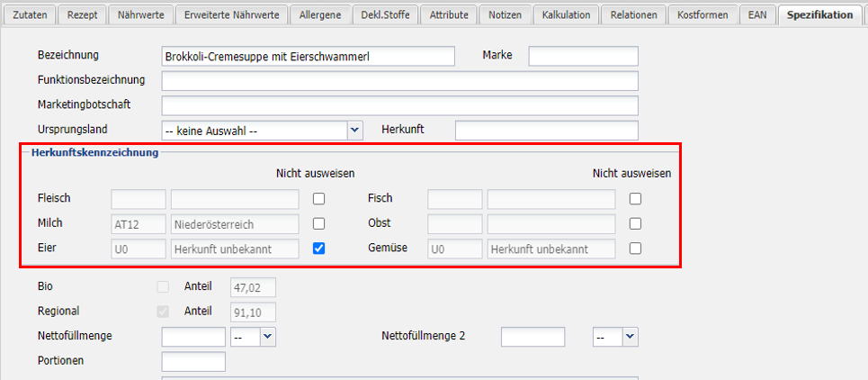Tick Nicht ausweisen checkbox for Fleisch
Image resolution: width=868 pixels, height=380 pixels.
tap(318, 199)
